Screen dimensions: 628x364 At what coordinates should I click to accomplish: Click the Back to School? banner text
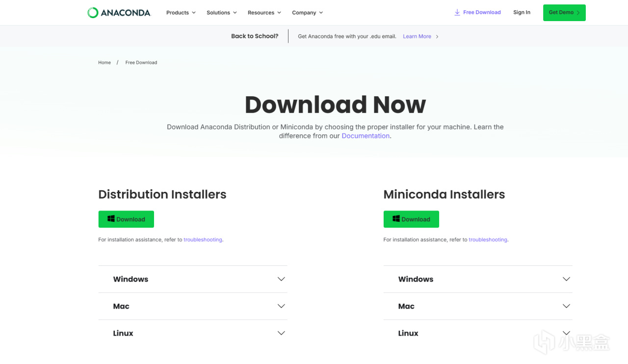(255, 36)
